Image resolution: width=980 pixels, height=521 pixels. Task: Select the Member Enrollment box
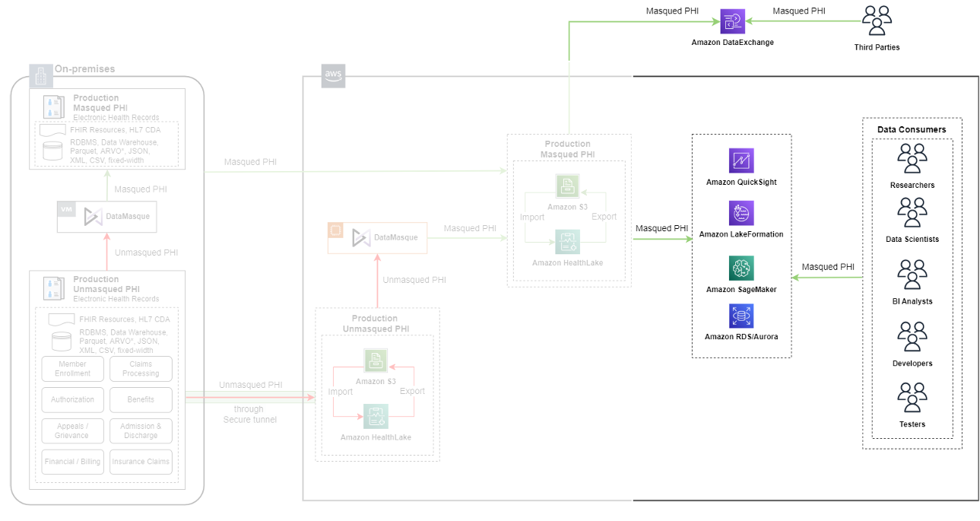[72, 369]
